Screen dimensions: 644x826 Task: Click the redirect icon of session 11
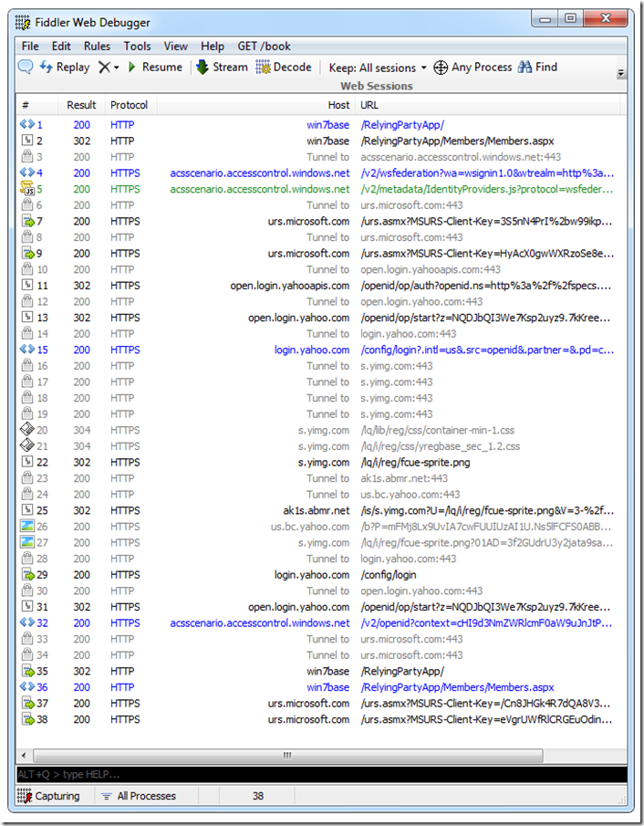pyautogui.click(x=26, y=285)
